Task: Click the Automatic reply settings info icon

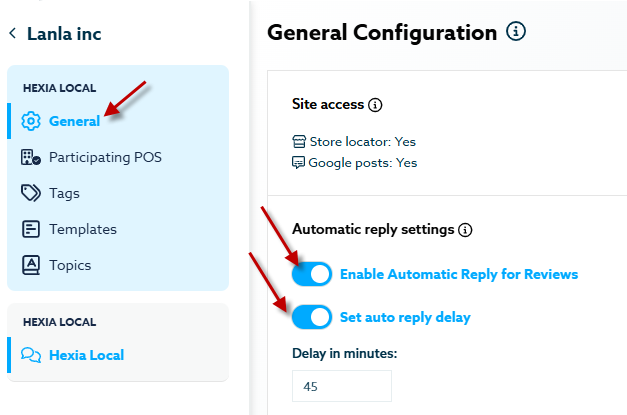Action: [x=465, y=230]
